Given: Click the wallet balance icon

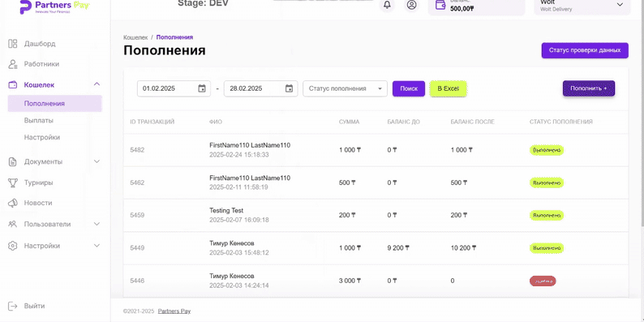Looking at the screenshot, I should click(440, 6).
